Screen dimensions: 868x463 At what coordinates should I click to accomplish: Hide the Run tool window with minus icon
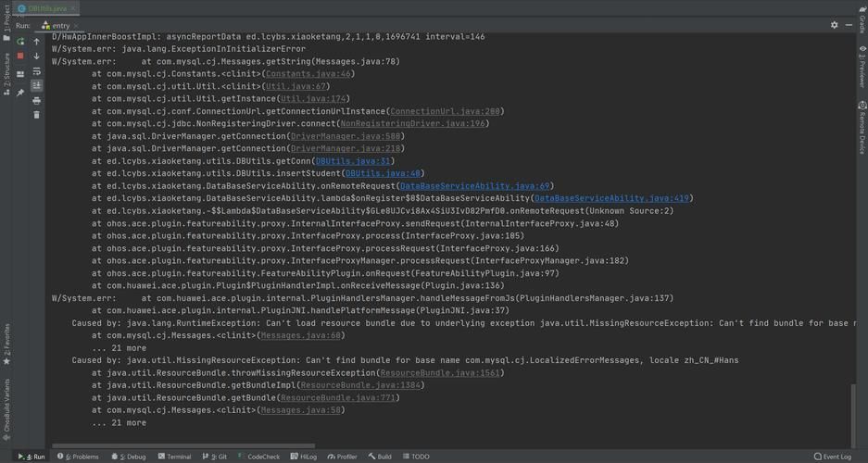(849, 25)
